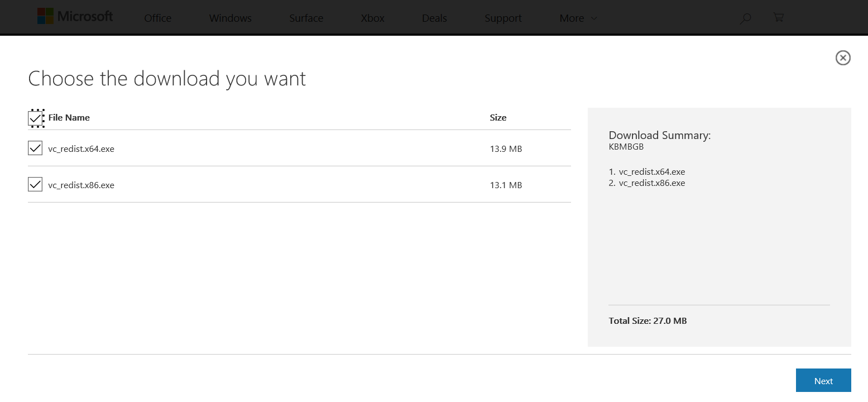Click the vc_redist.x64.exe file name

81,149
